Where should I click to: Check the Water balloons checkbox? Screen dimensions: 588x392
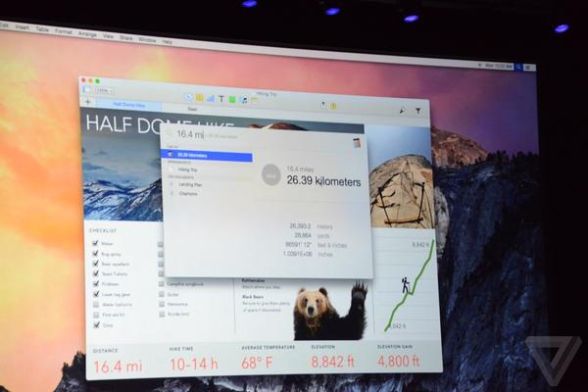[x=96, y=304]
